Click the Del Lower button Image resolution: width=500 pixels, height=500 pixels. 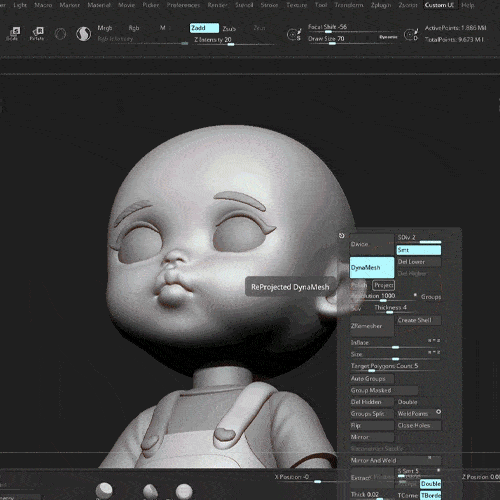click(419, 262)
